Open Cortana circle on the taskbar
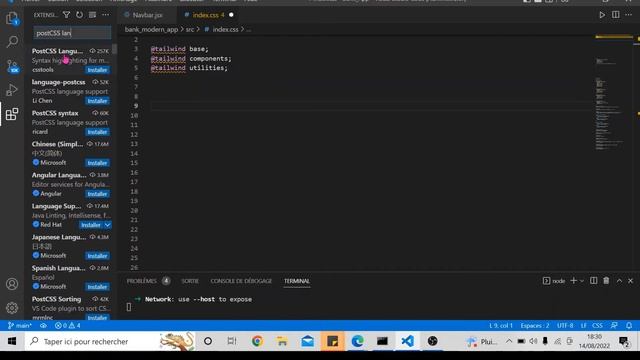This screenshot has height=360, width=640. (208, 341)
